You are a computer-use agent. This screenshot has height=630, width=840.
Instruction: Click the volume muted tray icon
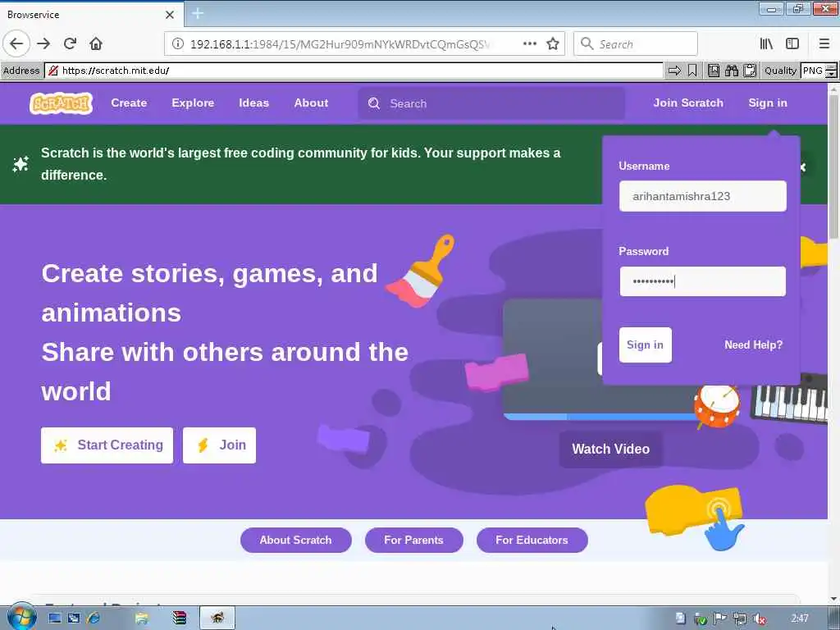click(759, 619)
